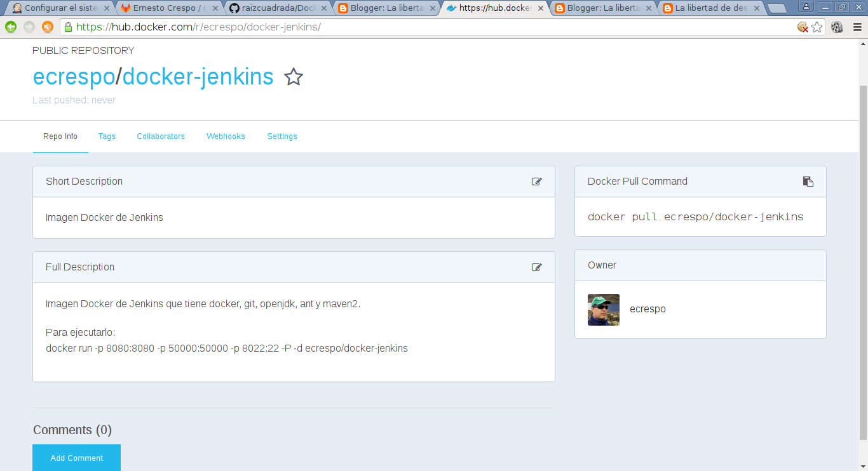The height and width of the screenshot is (471, 868).
Task: Switch to the Tags tab
Action: tap(107, 136)
